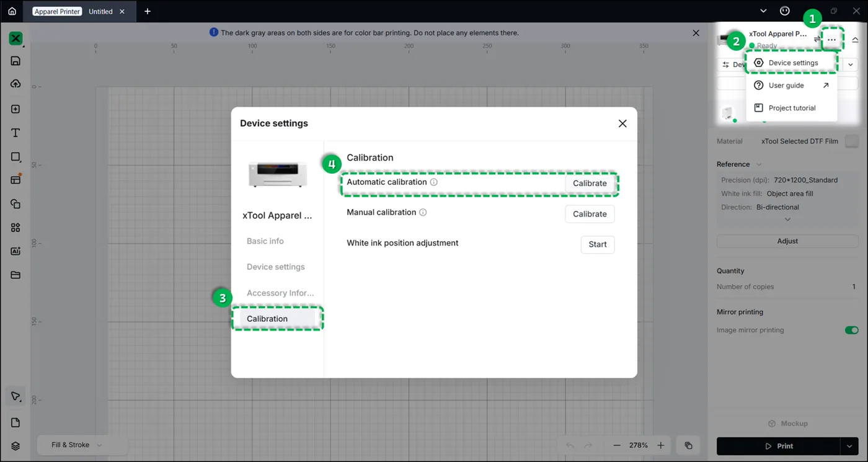Zoom out with the minus icon

point(617,445)
